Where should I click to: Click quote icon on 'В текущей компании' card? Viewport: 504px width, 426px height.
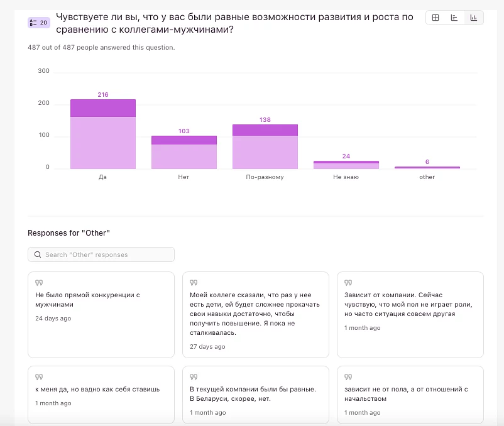[x=193, y=377]
